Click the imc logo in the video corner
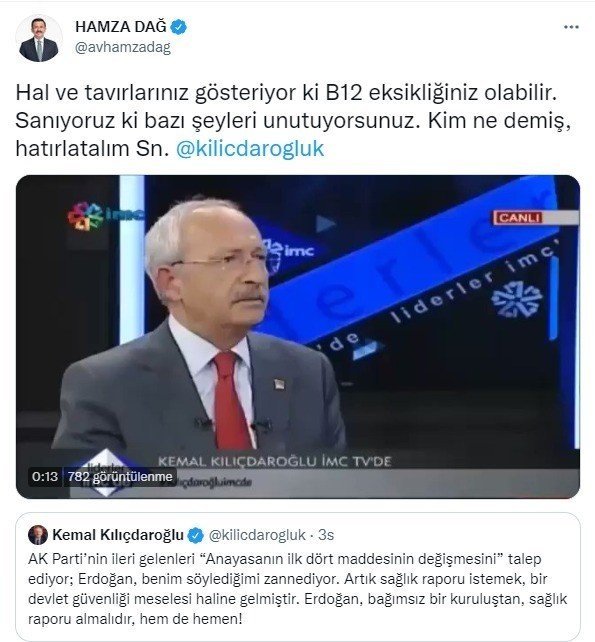The height and width of the screenshot is (642, 595). pyautogui.click(x=106, y=215)
